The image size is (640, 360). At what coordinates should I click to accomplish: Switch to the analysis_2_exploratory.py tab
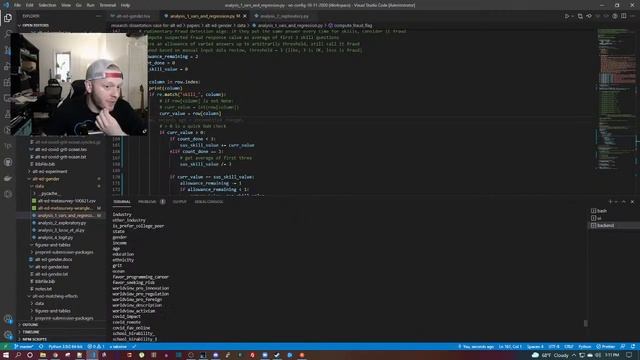(x=284, y=16)
